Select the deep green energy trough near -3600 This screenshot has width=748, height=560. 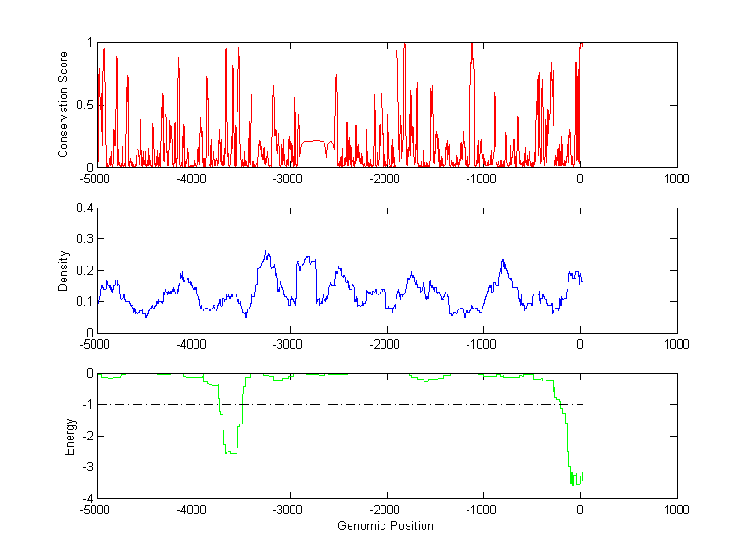tap(231, 452)
